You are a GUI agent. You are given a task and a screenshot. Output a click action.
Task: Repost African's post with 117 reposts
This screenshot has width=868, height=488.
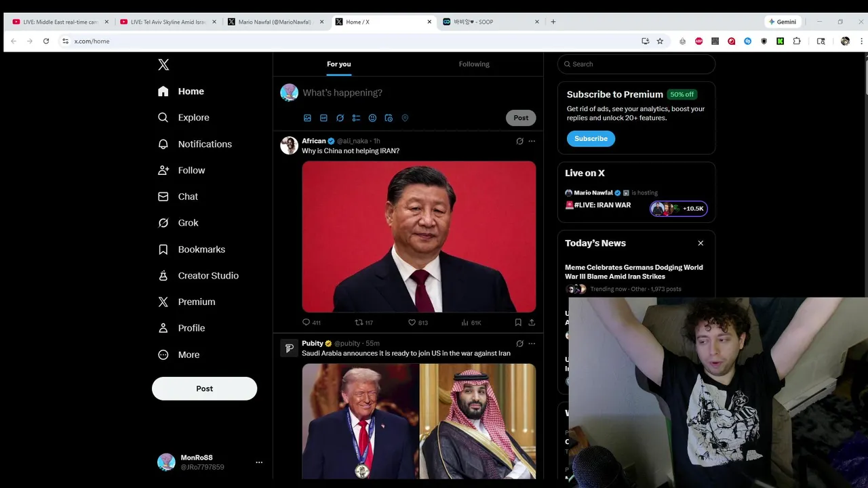point(364,323)
